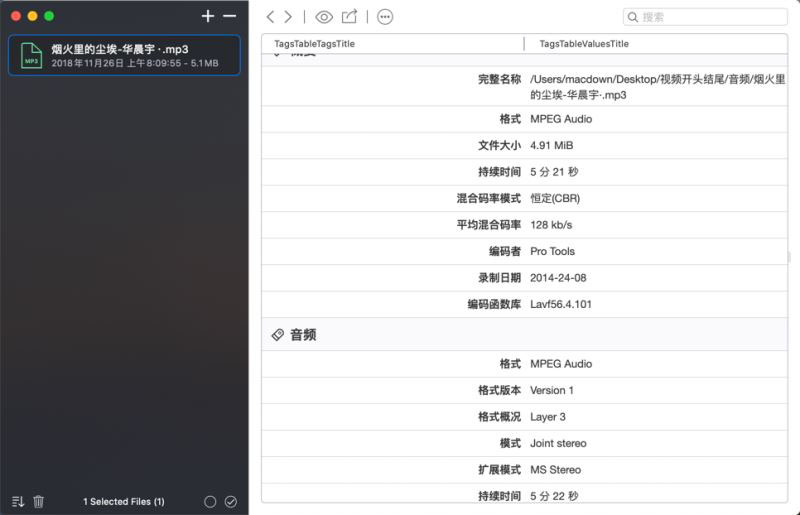Screen dimensions: 800x515
Task: Select the Joint stereo mode value
Action: 558,444
